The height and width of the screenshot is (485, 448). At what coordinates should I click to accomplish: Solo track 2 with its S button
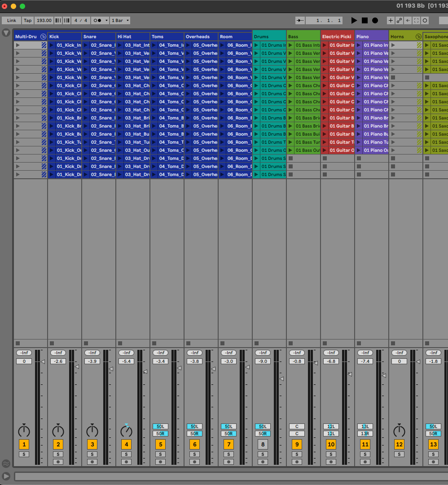click(x=58, y=454)
